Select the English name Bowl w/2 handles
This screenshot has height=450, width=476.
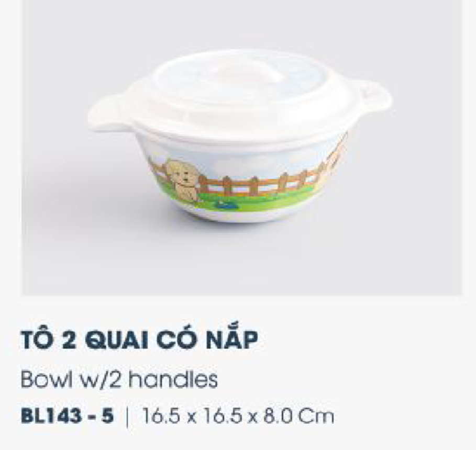(119, 379)
